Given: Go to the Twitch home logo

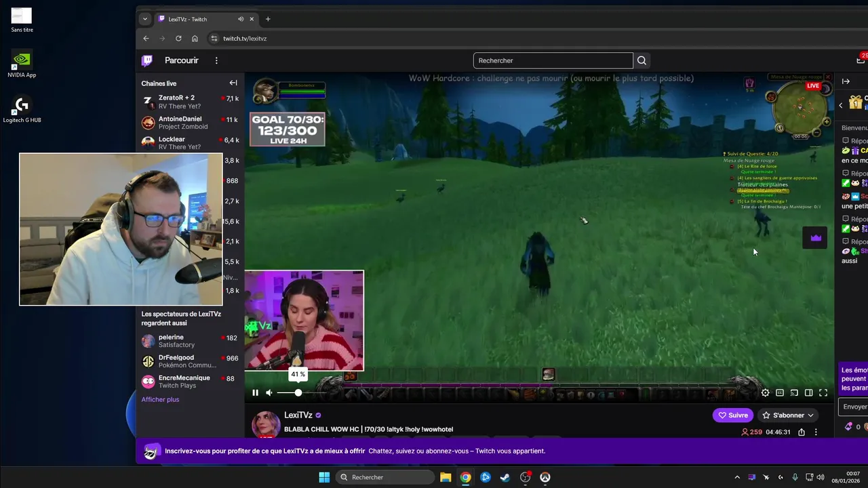Looking at the screenshot, I should click(x=147, y=60).
